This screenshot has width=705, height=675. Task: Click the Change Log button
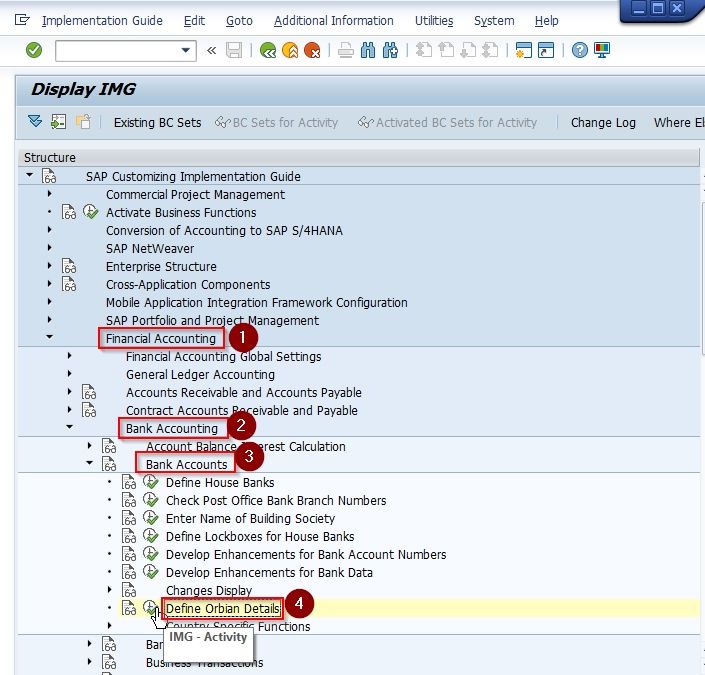[603, 122]
